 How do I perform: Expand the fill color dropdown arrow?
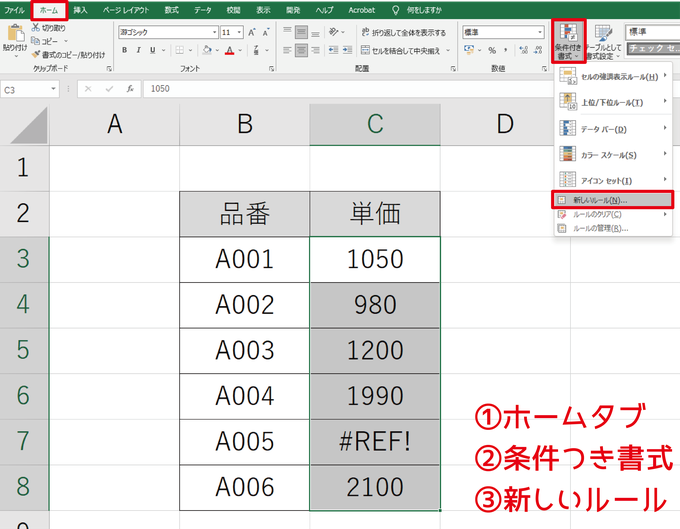(217, 50)
